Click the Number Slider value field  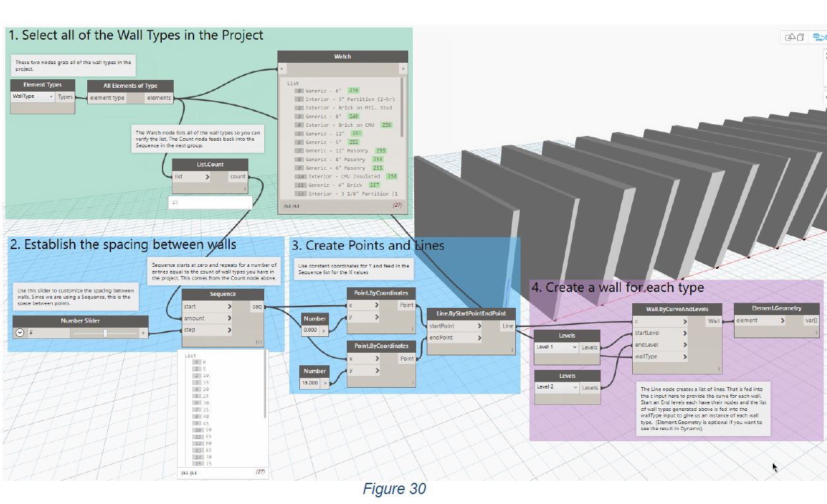pyautogui.click(x=46, y=333)
